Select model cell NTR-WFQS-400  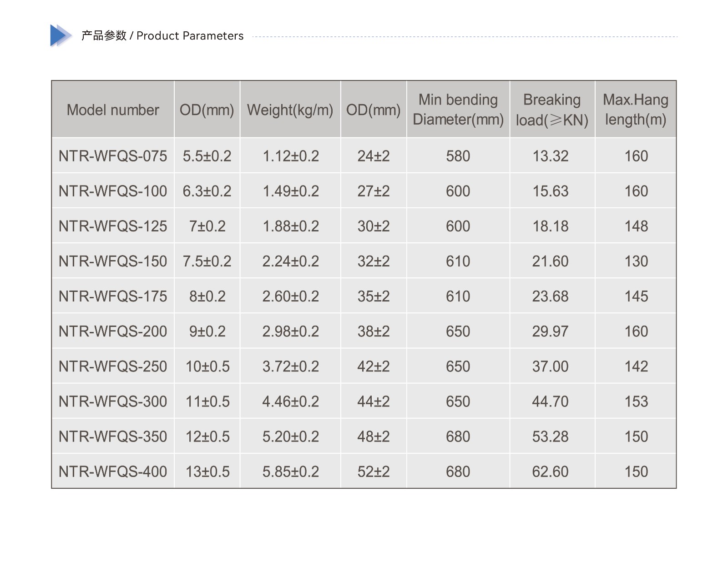point(113,472)
